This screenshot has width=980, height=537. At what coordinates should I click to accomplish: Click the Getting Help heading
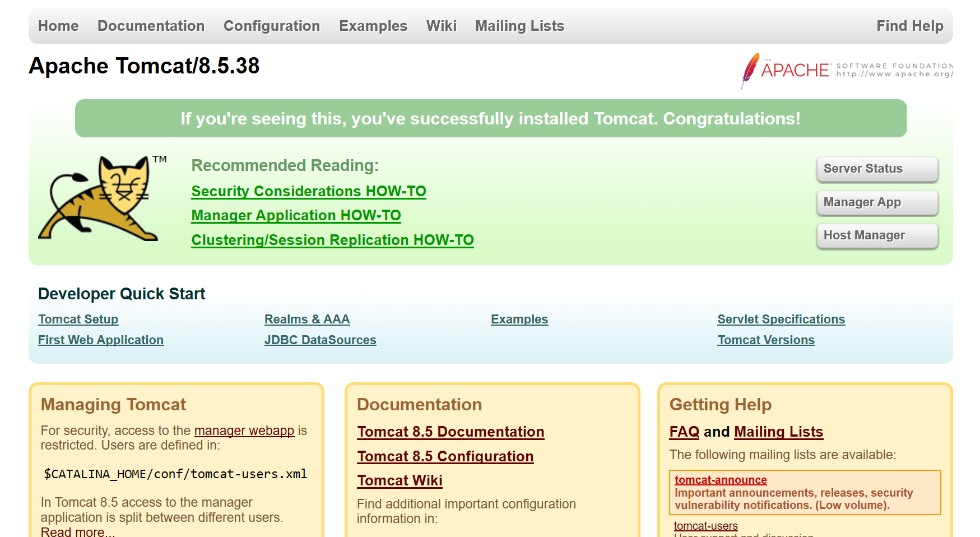(x=721, y=405)
